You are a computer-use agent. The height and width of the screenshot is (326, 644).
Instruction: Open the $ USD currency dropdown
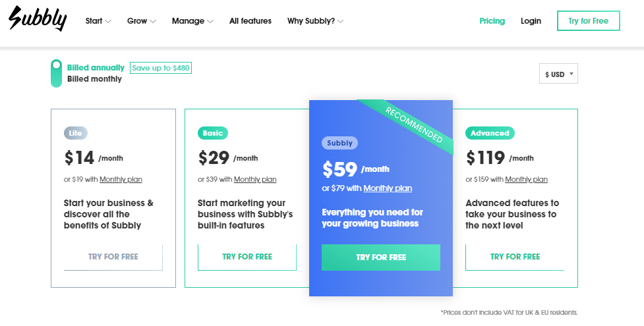[x=558, y=74]
